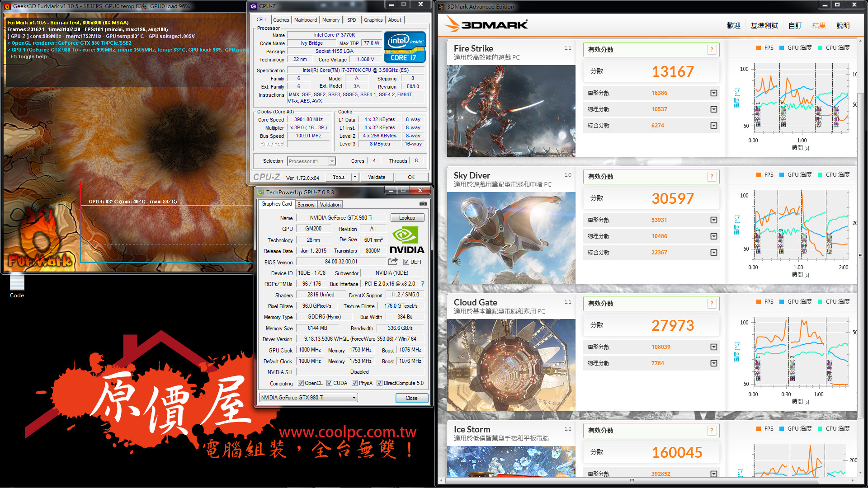This screenshot has height=488, width=868.
Task: Click the Validate button in CPU-Z
Action: pyautogui.click(x=377, y=177)
